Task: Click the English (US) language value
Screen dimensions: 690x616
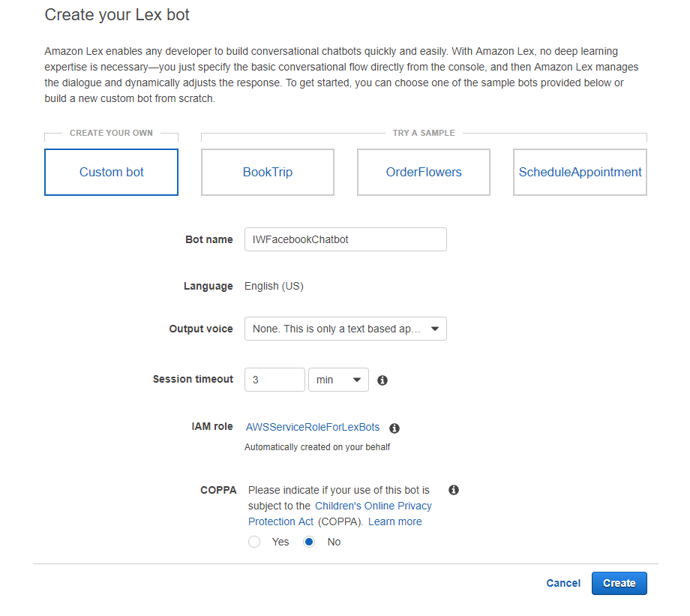Action: (274, 286)
